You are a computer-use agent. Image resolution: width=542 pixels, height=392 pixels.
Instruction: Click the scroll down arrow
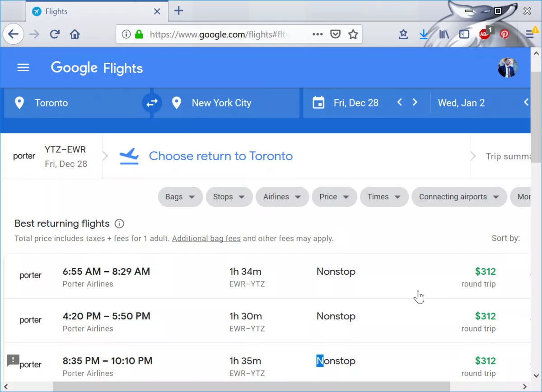coord(536,375)
